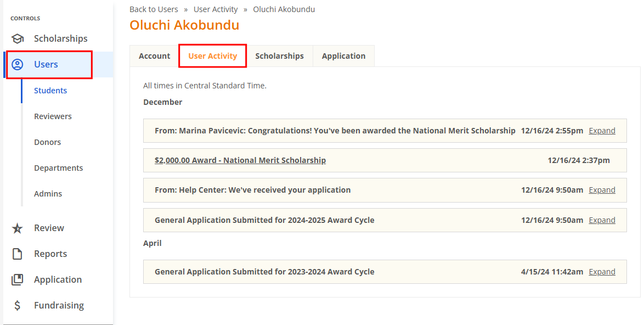Switch to the Account tab
Viewport: 644px width, 325px height.
point(154,55)
